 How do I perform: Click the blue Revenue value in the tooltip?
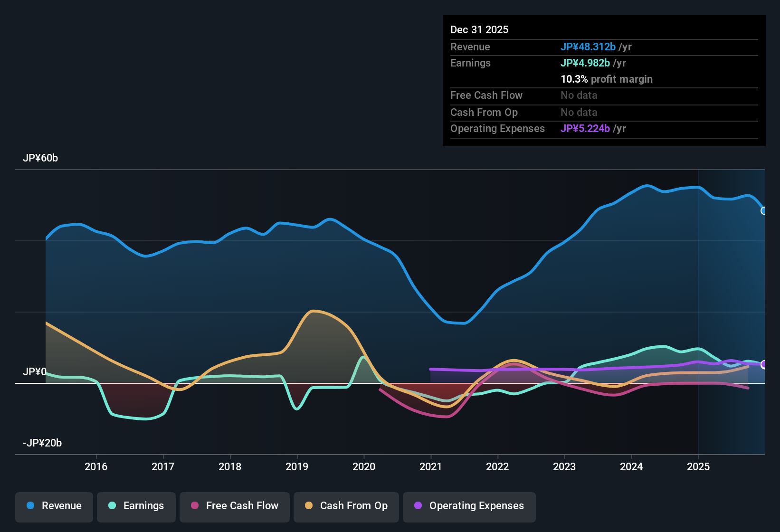[x=589, y=47]
